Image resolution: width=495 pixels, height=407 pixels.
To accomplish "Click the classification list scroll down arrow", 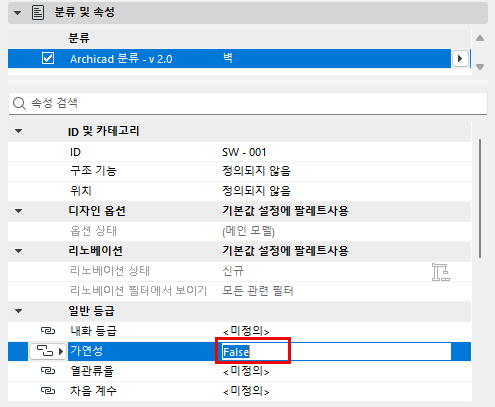I will (480, 67).
